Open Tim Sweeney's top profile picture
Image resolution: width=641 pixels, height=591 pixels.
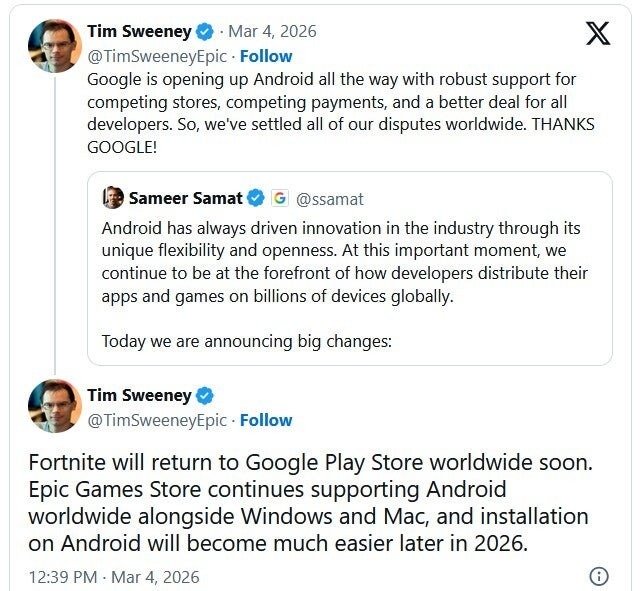(54, 45)
